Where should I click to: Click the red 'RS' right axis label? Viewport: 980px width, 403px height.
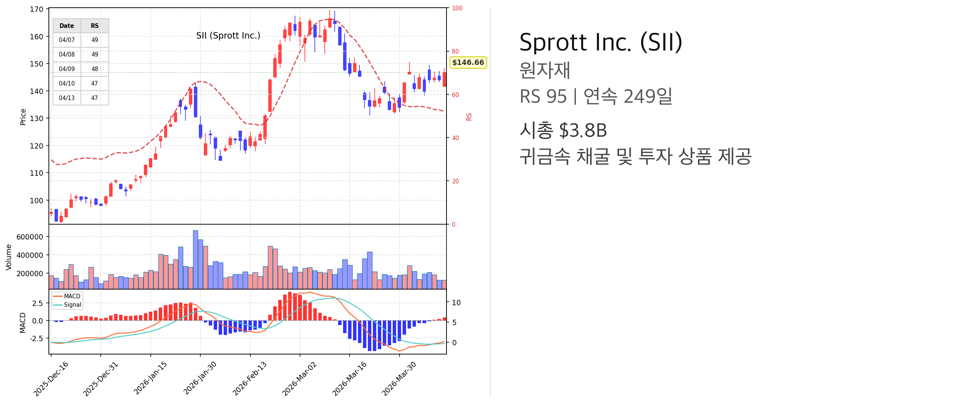pos(469,117)
